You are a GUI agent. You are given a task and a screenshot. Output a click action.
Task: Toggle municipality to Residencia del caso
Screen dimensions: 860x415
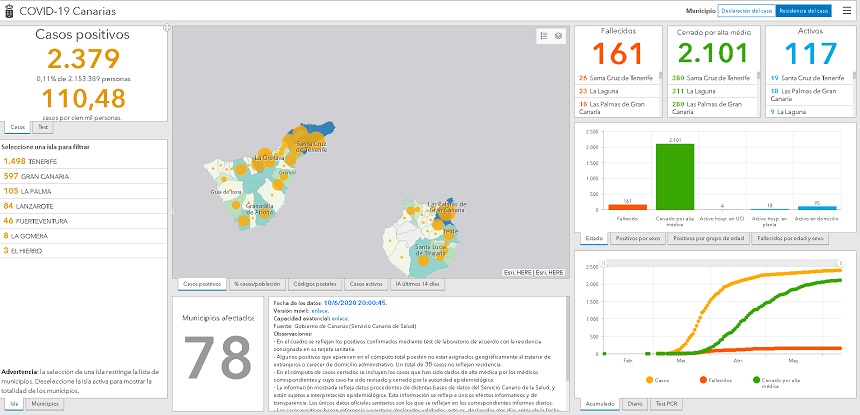803,11
